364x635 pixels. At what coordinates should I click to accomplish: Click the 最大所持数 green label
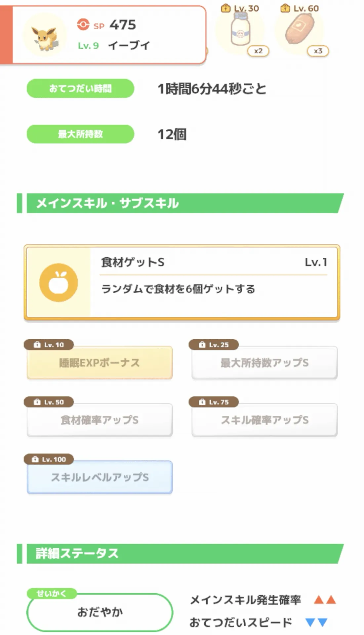[x=80, y=134]
